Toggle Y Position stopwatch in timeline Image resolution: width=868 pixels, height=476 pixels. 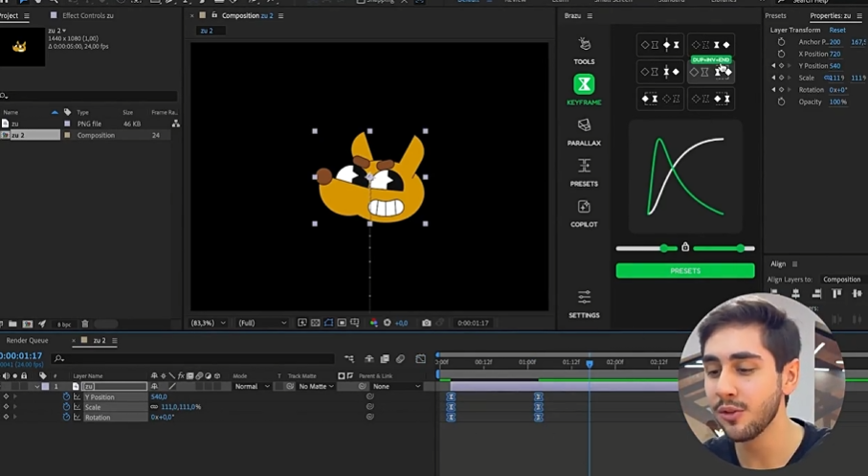click(x=66, y=397)
